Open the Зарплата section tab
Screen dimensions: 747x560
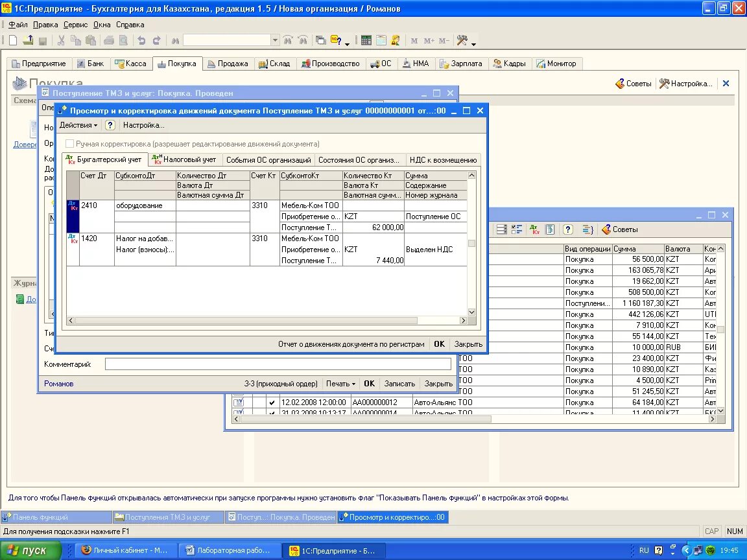[460, 64]
